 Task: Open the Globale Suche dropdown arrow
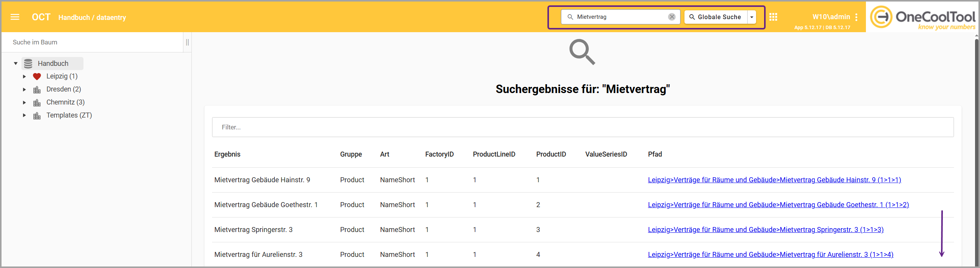[752, 17]
